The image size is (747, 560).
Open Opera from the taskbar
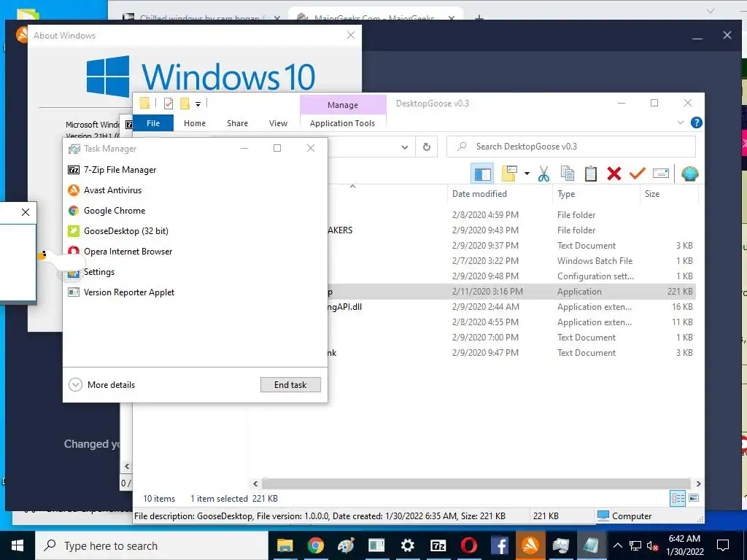(x=469, y=545)
